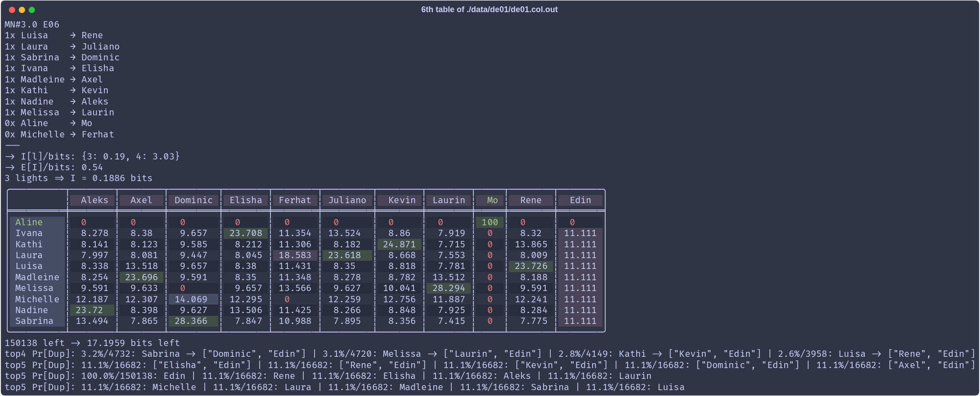Click the 'Elisha' column header
The width and height of the screenshot is (980, 396).
246,200
